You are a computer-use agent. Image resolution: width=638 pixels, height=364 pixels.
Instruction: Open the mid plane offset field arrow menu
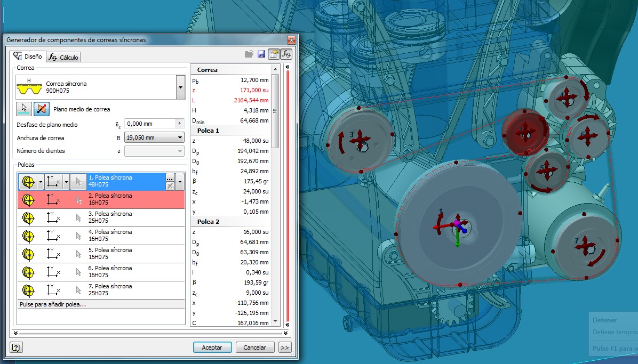click(179, 124)
